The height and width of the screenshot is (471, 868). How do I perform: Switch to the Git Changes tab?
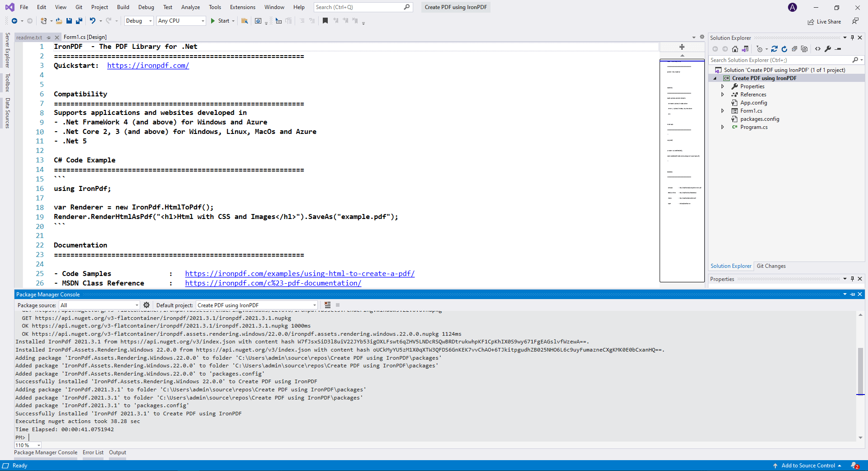tap(771, 266)
